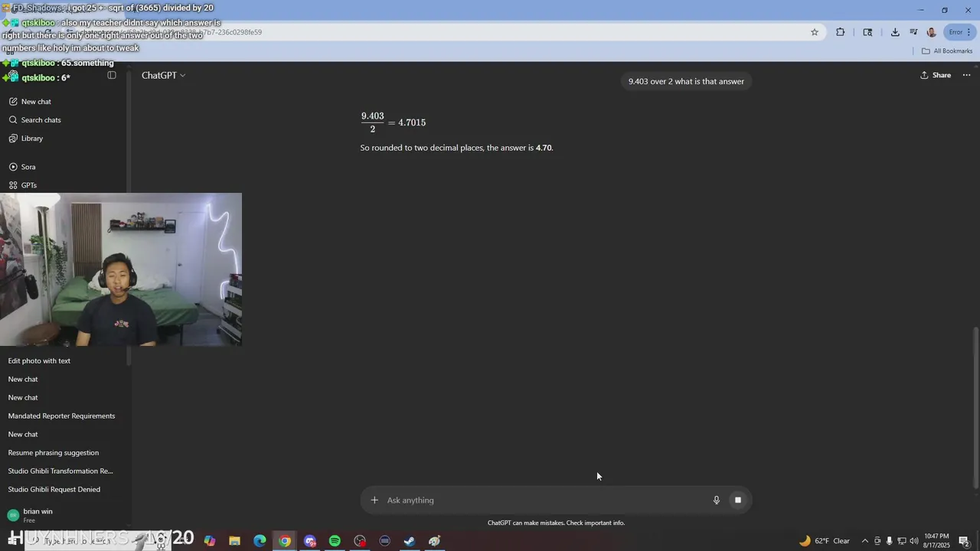
Task: Open the "Edit photo with text" chat
Action: tap(39, 360)
